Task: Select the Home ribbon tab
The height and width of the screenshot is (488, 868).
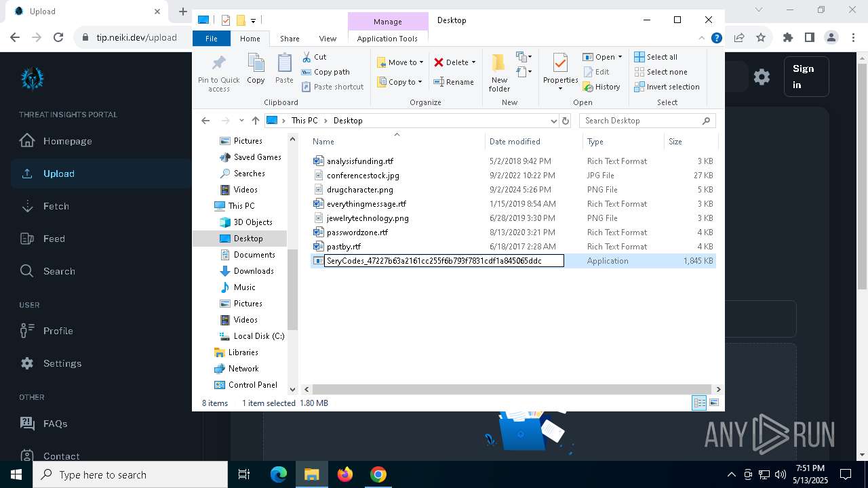Action: (250, 39)
